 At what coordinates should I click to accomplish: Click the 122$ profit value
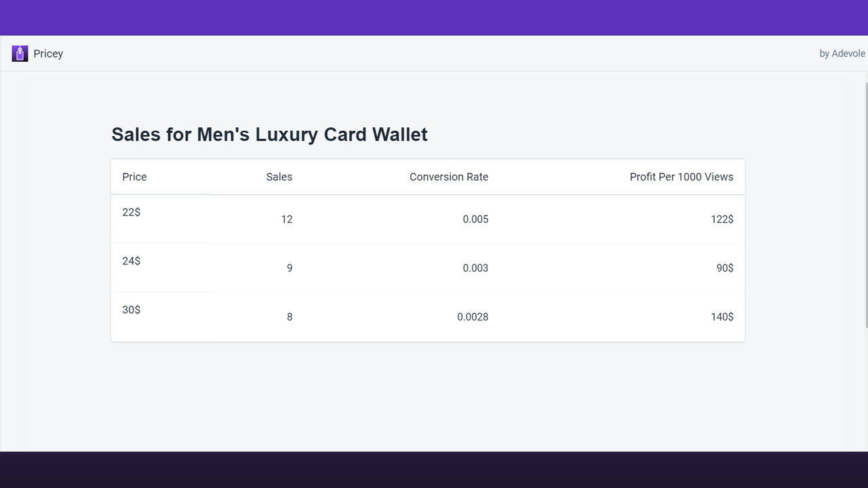tap(723, 219)
